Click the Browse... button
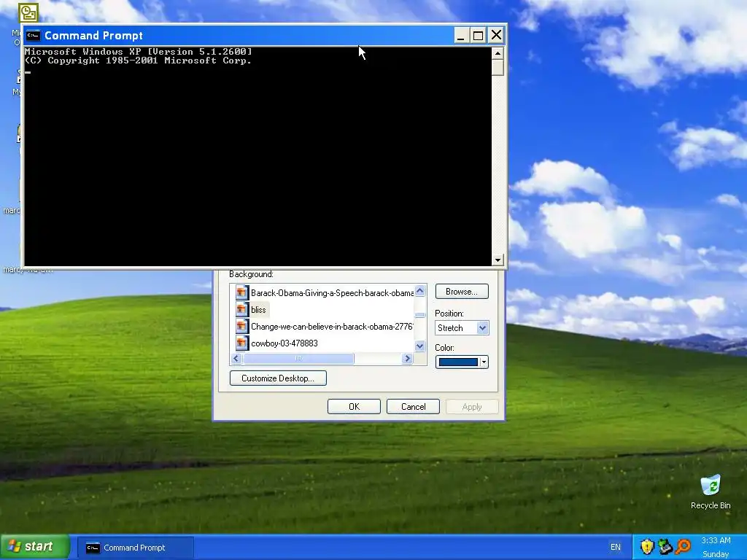 coord(462,292)
